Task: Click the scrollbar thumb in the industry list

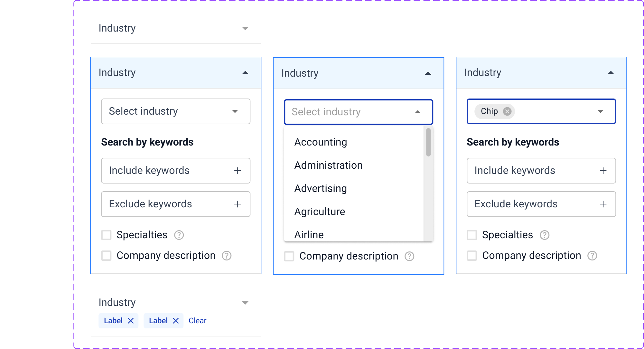Action: coord(428,142)
